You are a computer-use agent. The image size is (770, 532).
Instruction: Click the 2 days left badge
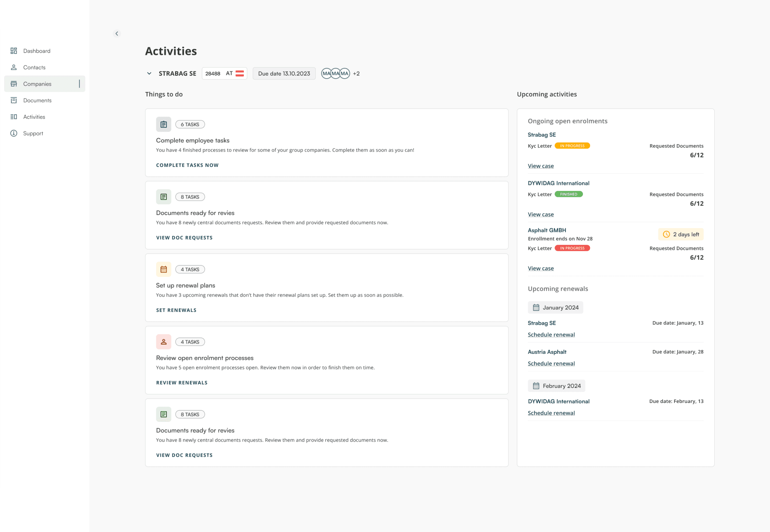coord(681,234)
